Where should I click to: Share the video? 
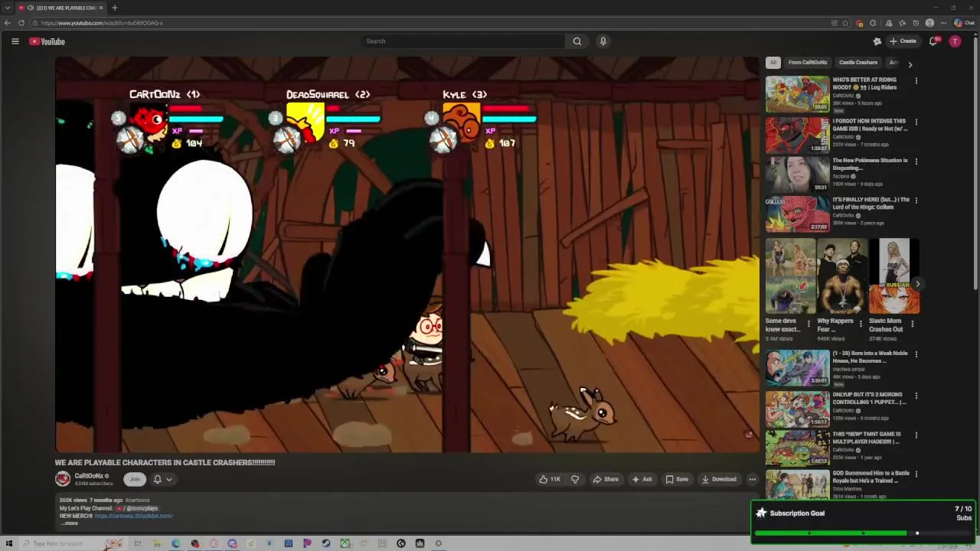point(605,479)
